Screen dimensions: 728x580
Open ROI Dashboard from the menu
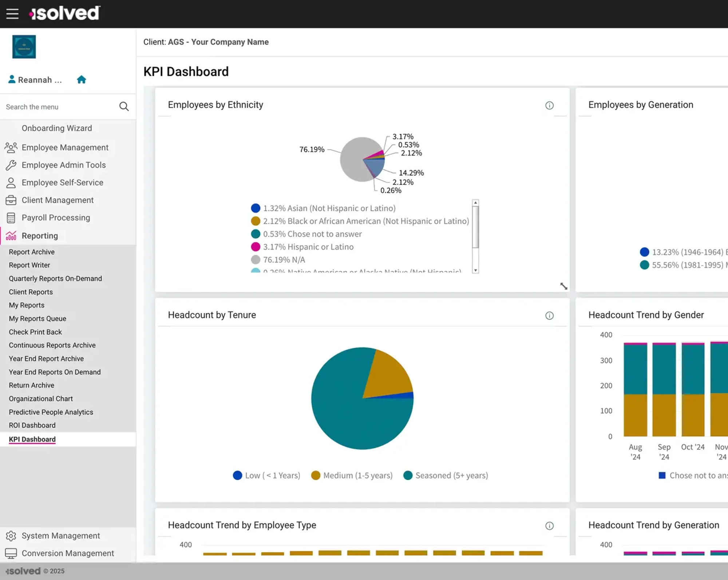point(32,425)
